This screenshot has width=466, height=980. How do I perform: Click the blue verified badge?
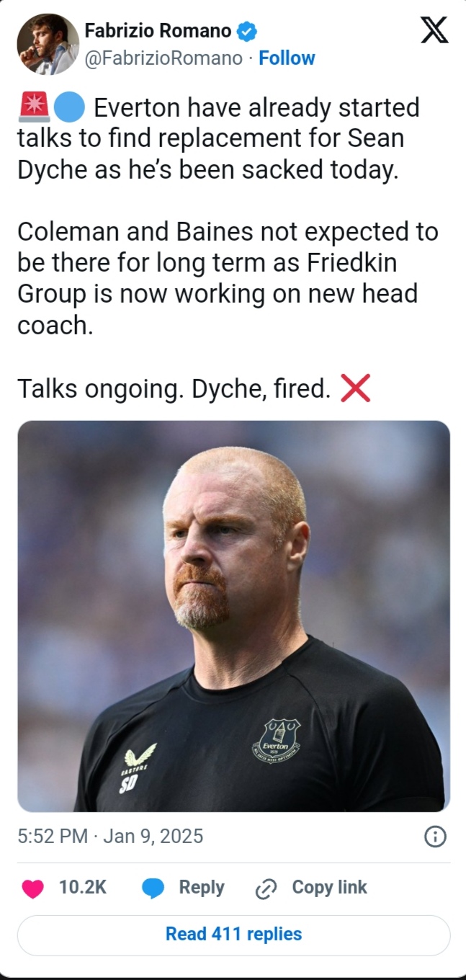[x=247, y=31]
